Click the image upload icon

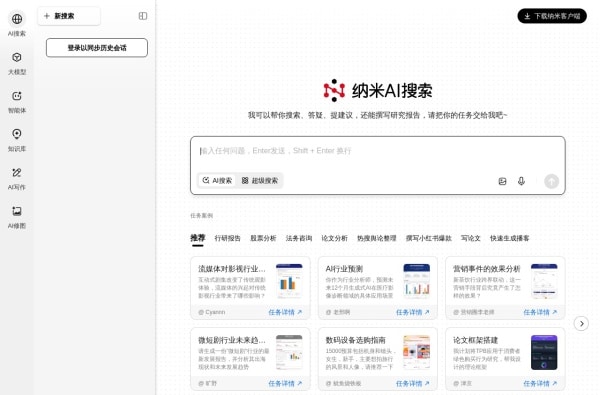coord(502,181)
